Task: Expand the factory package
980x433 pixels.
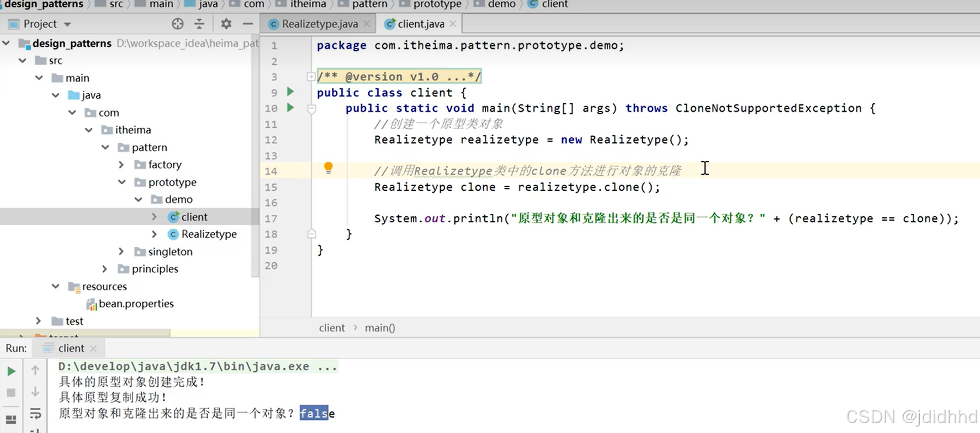Action: pyautogui.click(x=121, y=164)
